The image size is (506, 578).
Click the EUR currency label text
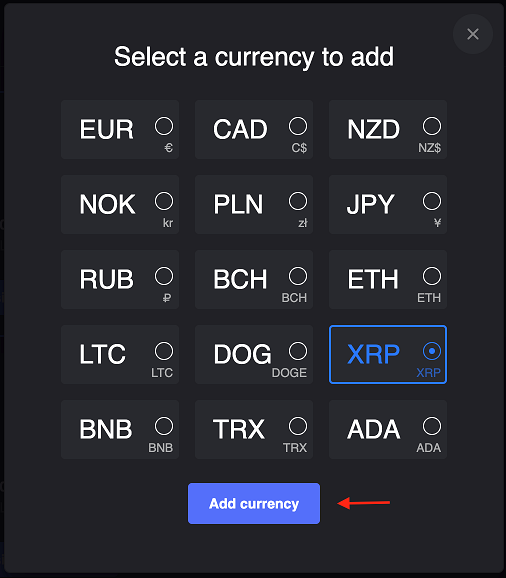107,129
